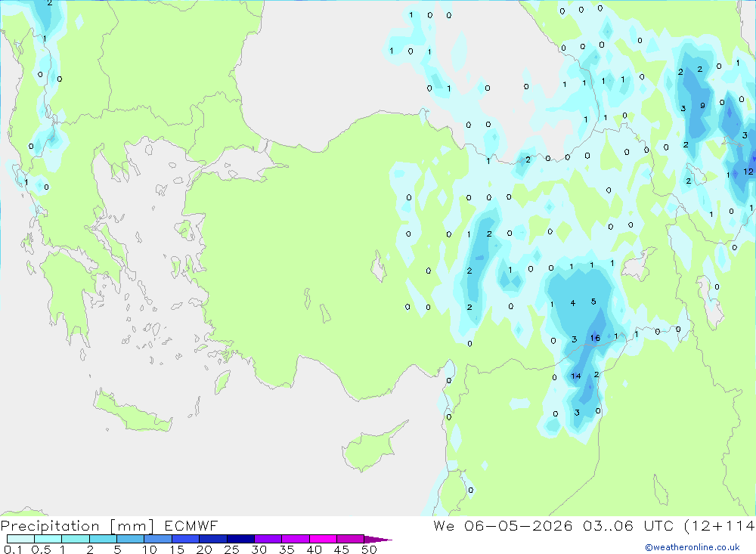Select the 2–5 mm legend swatch

point(103,539)
